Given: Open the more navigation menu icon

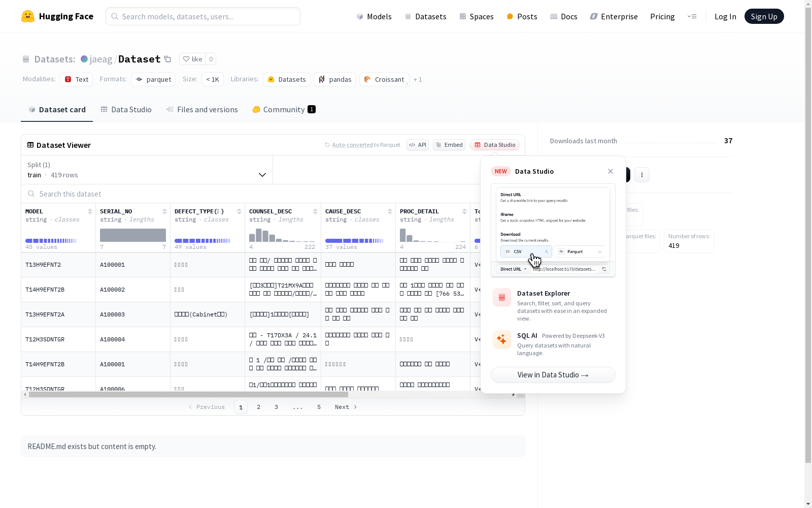Looking at the screenshot, I should (692, 16).
